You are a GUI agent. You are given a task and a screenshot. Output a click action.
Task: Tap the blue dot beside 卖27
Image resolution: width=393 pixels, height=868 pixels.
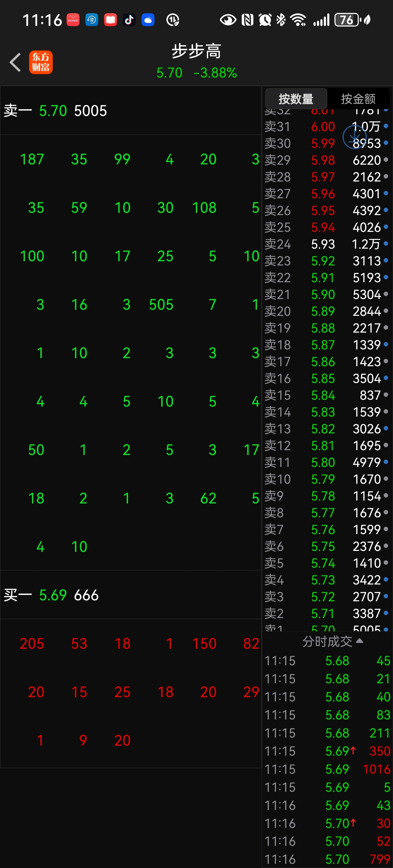pyautogui.click(x=386, y=193)
